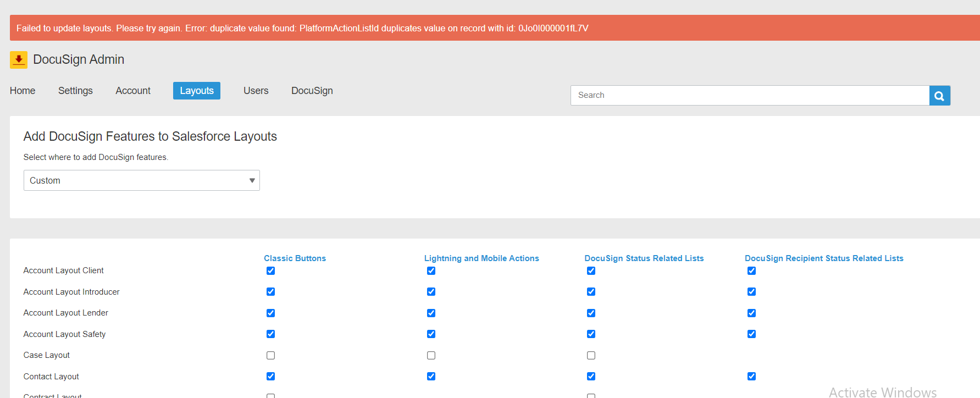Click the DocuSign Admin download logo icon

tap(19, 59)
